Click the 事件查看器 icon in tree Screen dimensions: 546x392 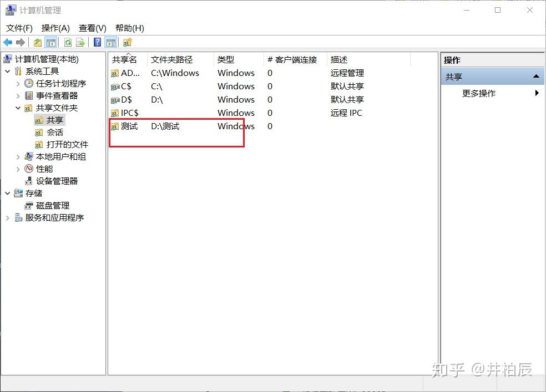point(29,96)
